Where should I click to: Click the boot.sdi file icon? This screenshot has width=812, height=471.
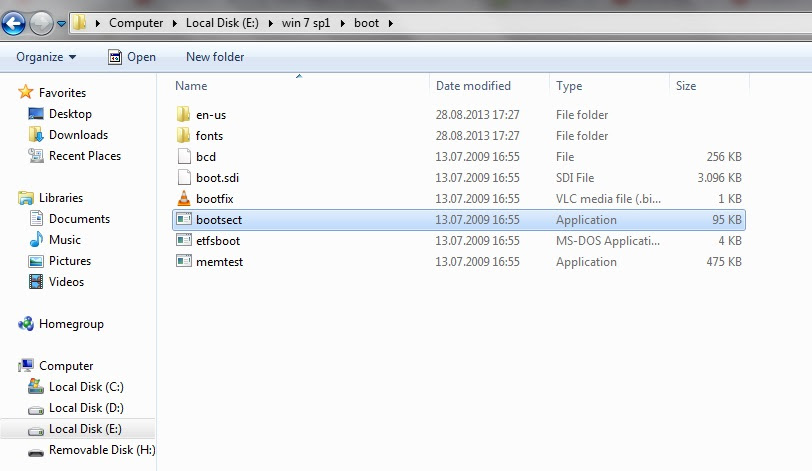(x=184, y=178)
